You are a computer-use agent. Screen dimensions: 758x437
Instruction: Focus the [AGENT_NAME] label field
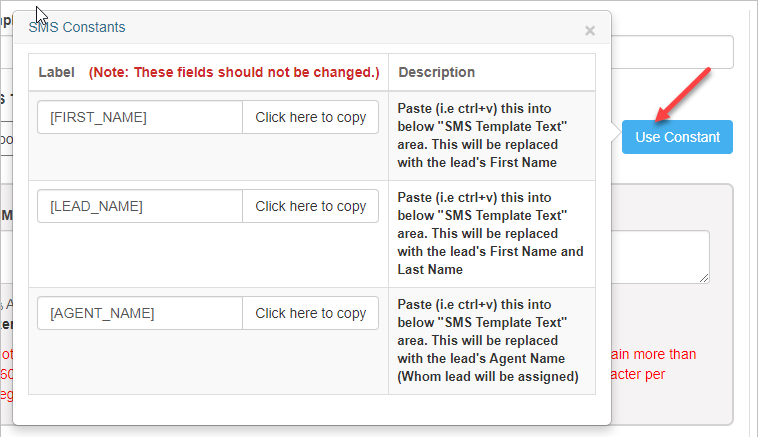(140, 313)
